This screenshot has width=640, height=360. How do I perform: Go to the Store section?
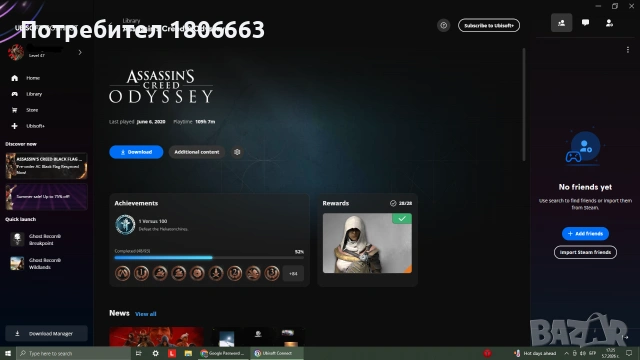[x=32, y=110]
